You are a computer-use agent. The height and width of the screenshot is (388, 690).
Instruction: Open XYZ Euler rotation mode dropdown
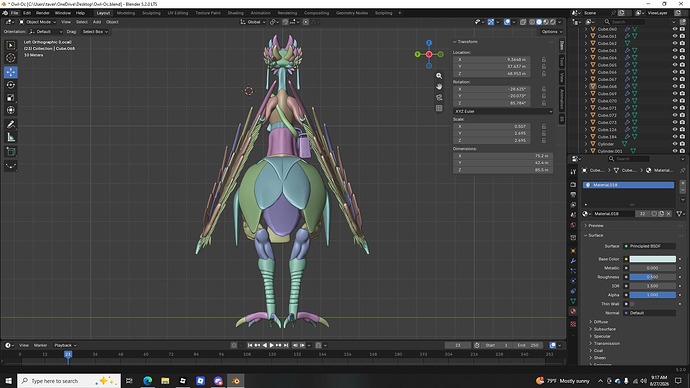[503, 111]
